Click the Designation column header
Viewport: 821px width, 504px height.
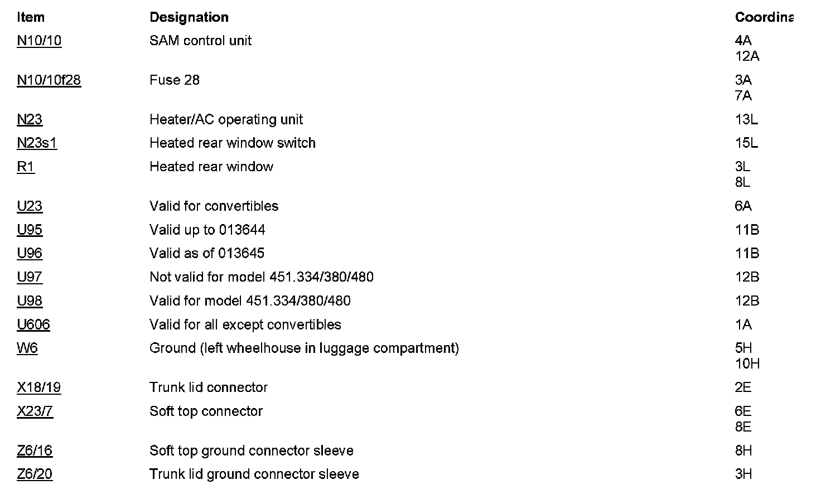(x=189, y=17)
